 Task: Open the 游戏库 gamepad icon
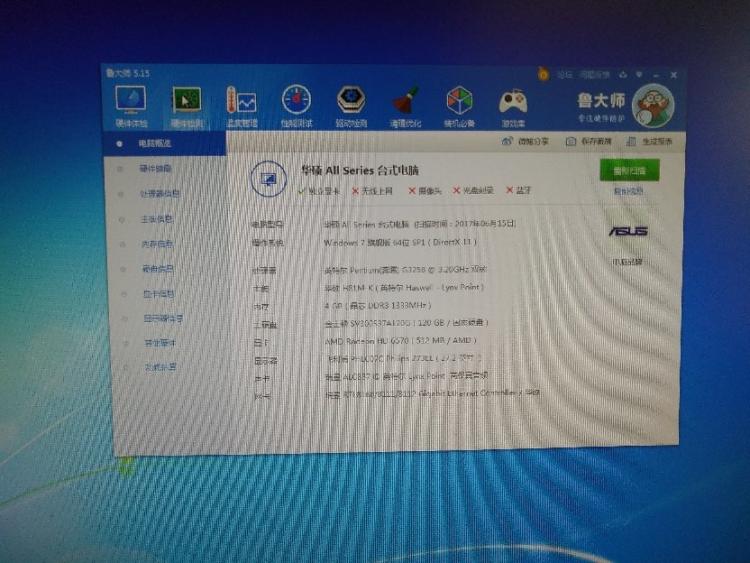point(513,107)
